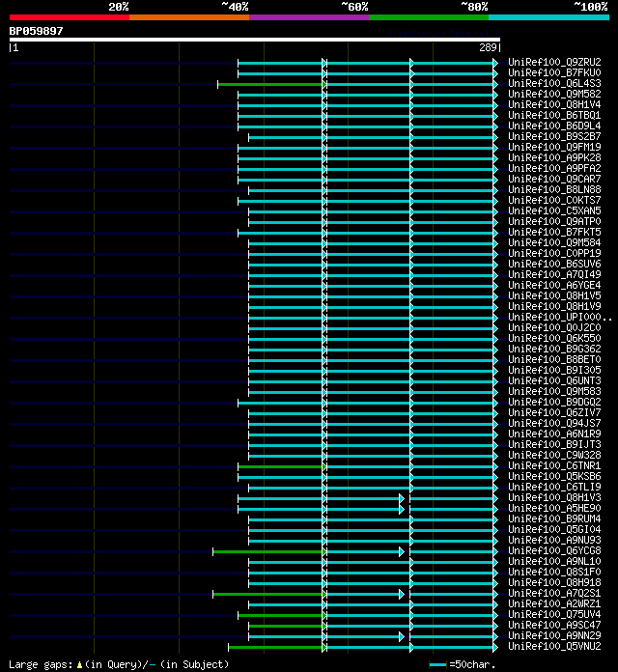
Task: Open UniRef100_Q9CAR7 hit
Action: [554, 180]
